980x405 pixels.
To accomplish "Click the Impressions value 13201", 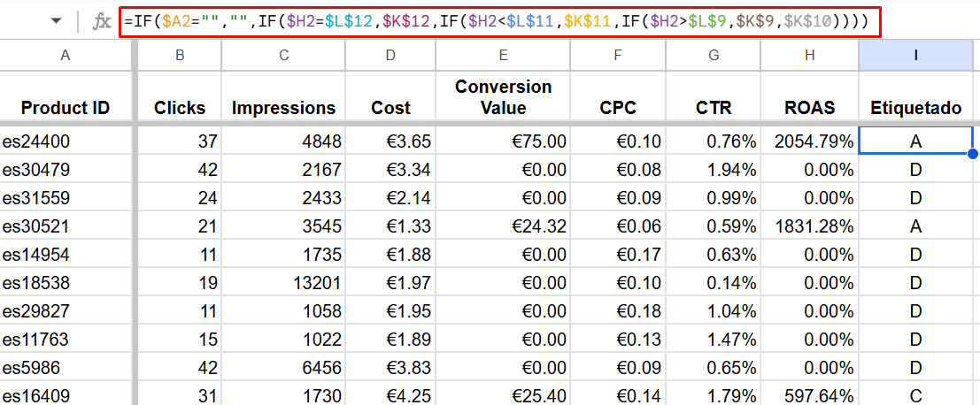I will 284,283.
